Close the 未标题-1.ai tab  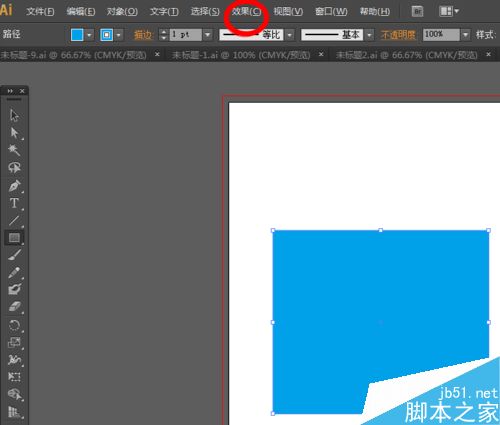(x=321, y=54)
